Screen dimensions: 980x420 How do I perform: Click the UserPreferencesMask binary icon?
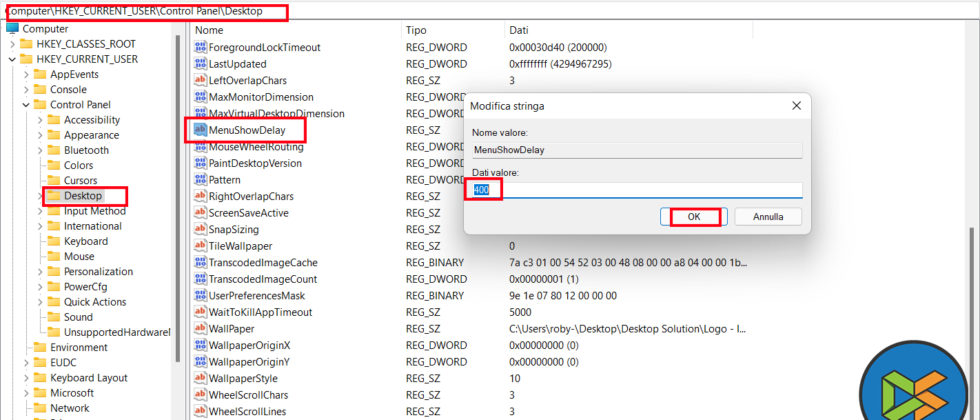click(200, 296)
